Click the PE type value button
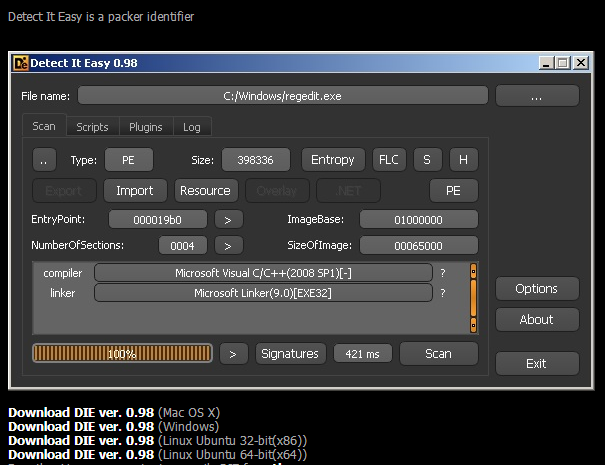The height and width of the screenshot is (465, 605). [128, 160]
